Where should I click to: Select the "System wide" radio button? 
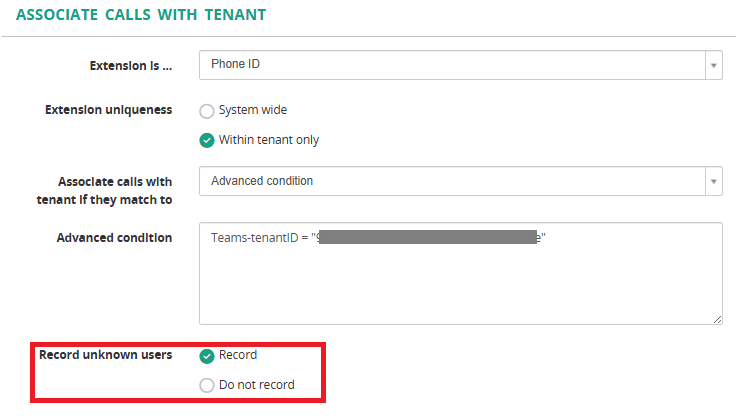click(207, 110)
